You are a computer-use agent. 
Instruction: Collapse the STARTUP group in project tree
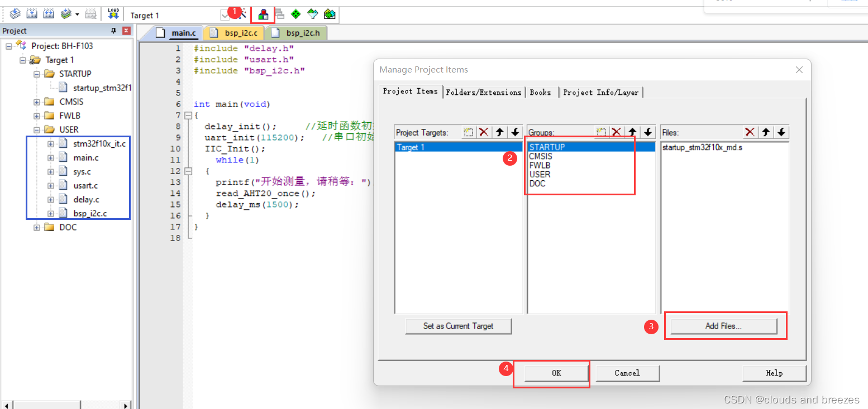37,74
